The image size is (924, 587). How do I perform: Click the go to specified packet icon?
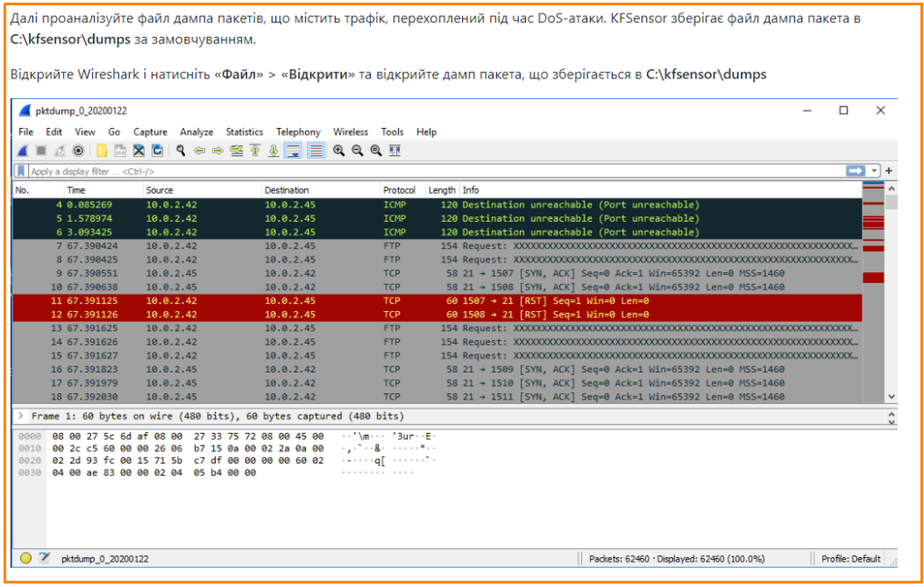pyautogui.click(x=236, y=151)
